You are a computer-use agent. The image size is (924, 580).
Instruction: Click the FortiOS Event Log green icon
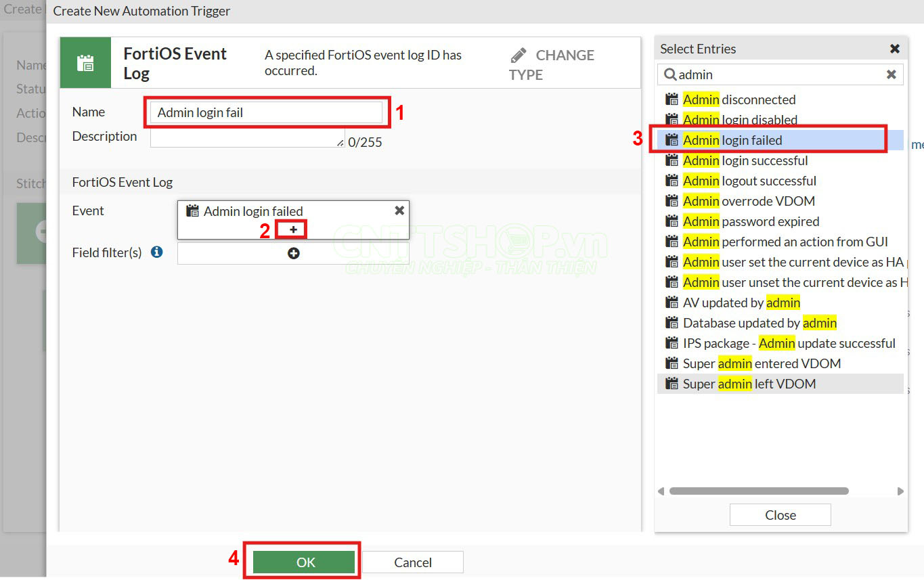[x=85, y=63]
